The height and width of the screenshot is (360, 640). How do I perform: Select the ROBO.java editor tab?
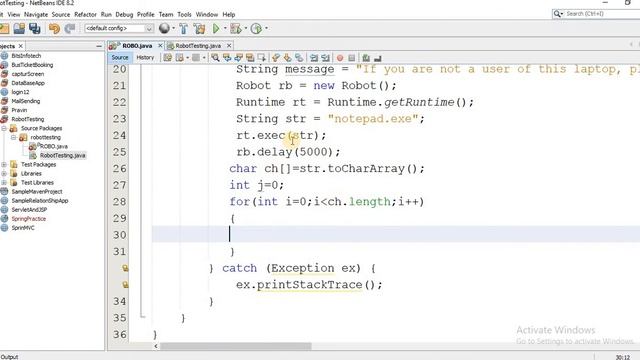[x=137, y=46]
